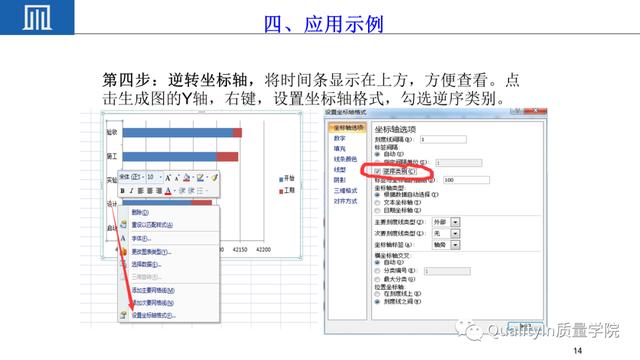Open shape outline dropdown arrow
Image resolution: width=640 pixels, height=360 pixels.
207,178
